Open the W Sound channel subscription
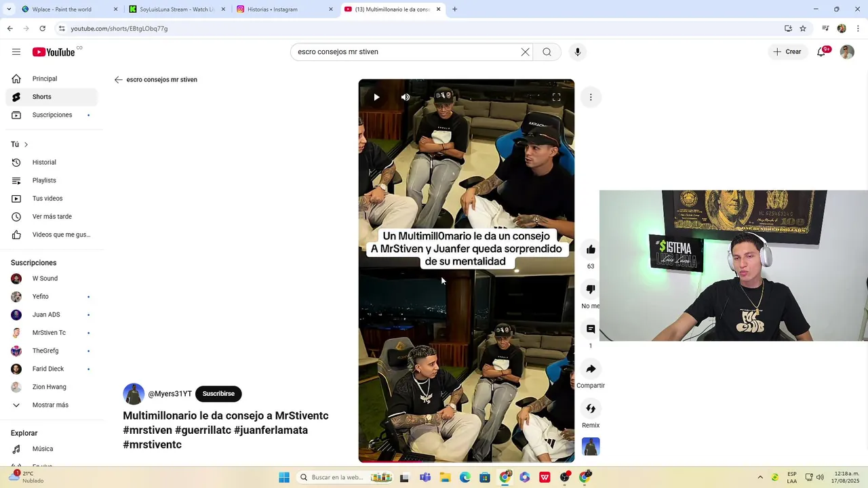 click(52, 279)
